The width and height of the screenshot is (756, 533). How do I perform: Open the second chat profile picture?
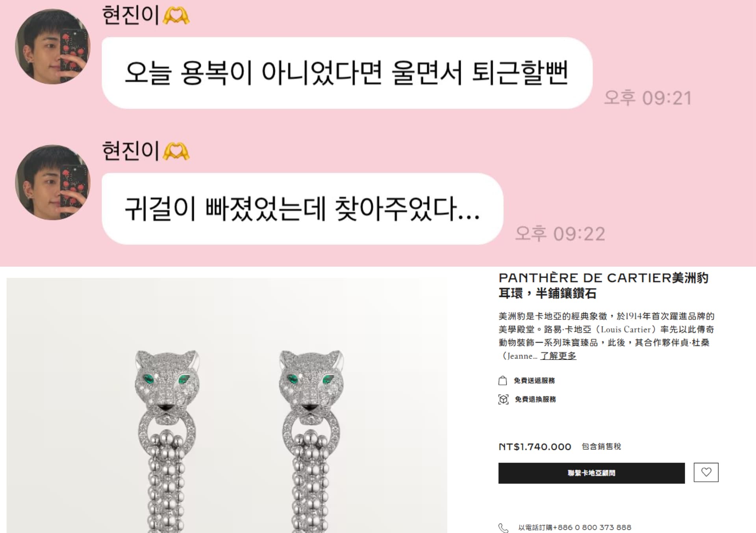pos(52,182)
